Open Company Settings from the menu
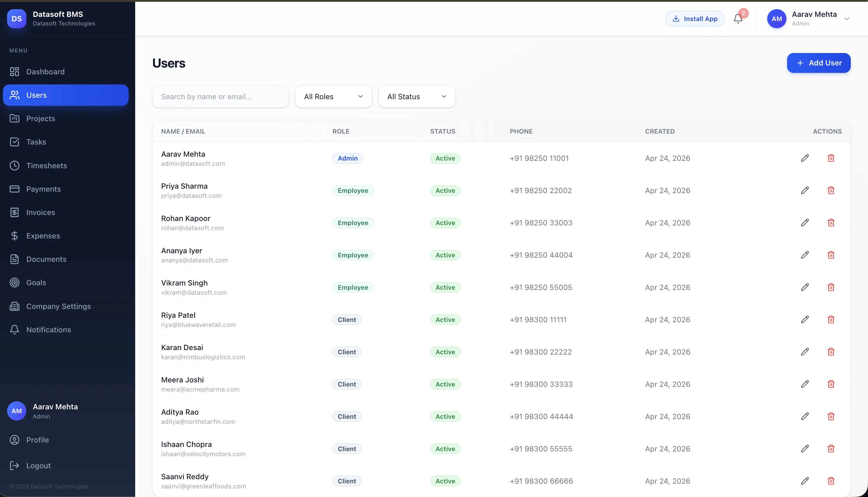This screenshot has height=497, width=868. point(58,306)
